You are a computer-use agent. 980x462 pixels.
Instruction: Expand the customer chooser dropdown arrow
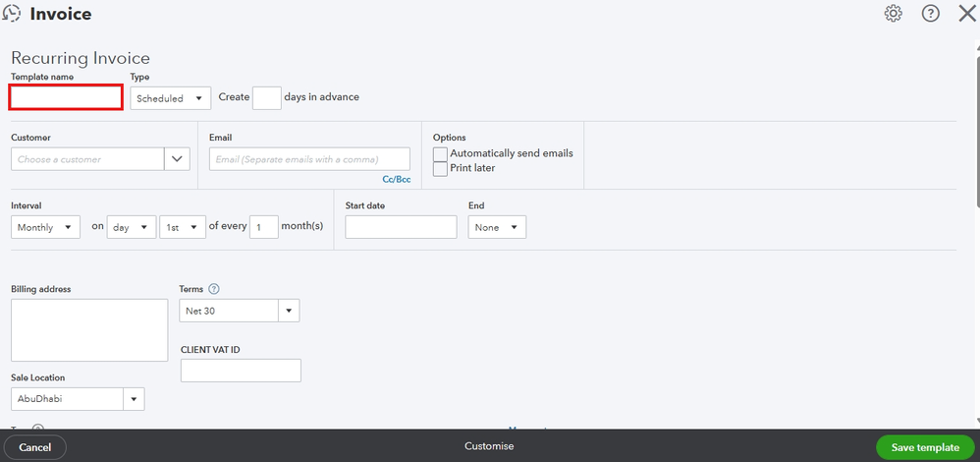[x=178, y=159]
